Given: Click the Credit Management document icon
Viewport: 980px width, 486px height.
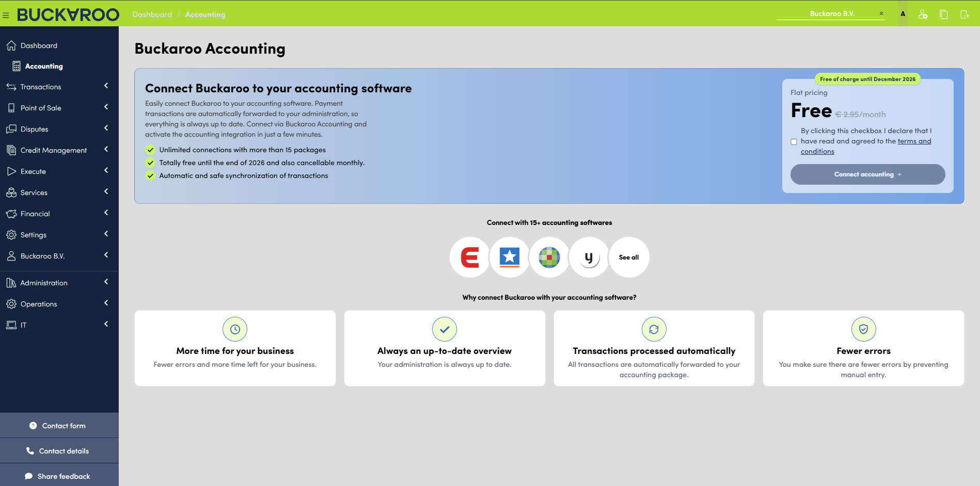Looking at the screenshot, I should [x=11, y=150].
